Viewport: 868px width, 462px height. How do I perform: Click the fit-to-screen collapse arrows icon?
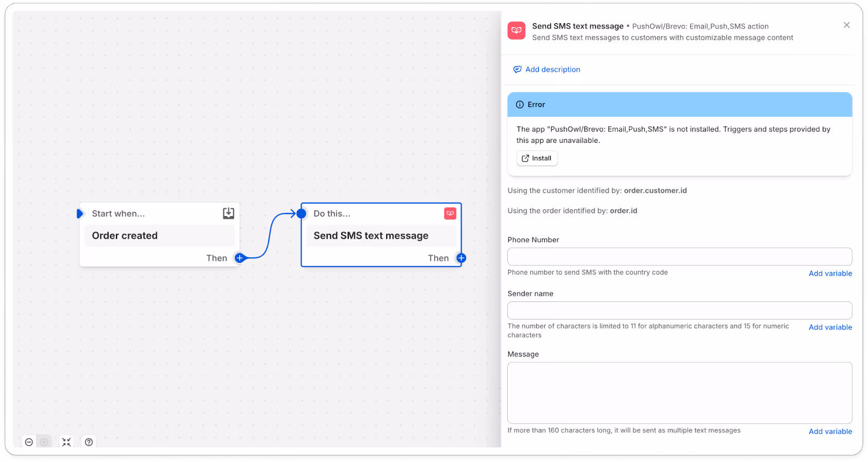(x=66, y=442)
